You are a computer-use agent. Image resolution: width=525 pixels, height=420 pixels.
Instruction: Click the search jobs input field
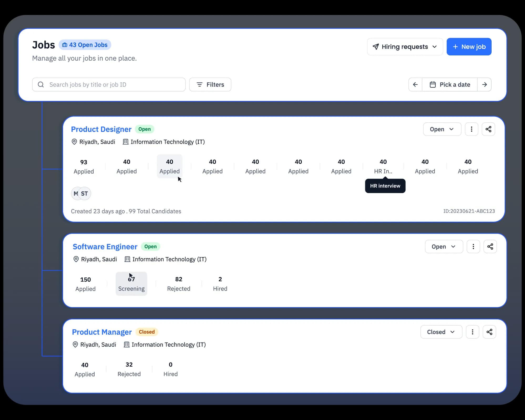[x=109, y=84]
